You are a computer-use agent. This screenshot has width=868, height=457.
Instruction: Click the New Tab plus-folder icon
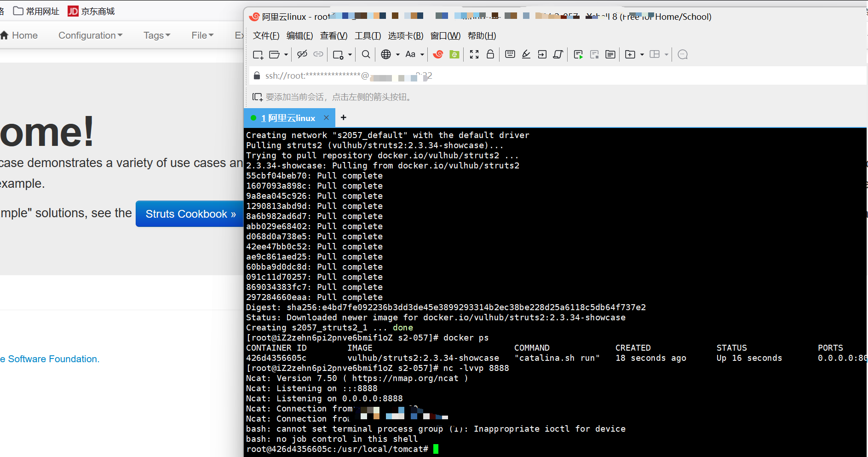630,55
